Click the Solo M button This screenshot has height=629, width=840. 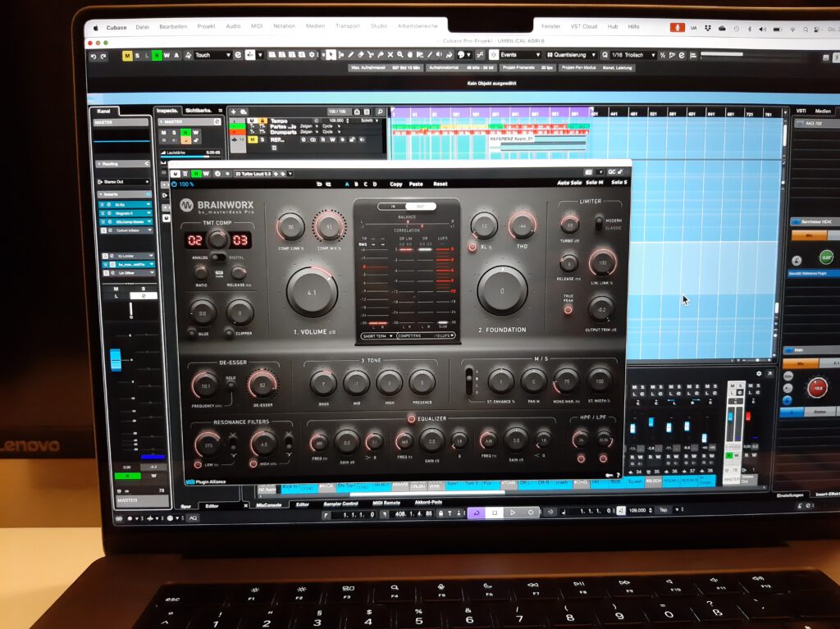click(x=594, y=183)
